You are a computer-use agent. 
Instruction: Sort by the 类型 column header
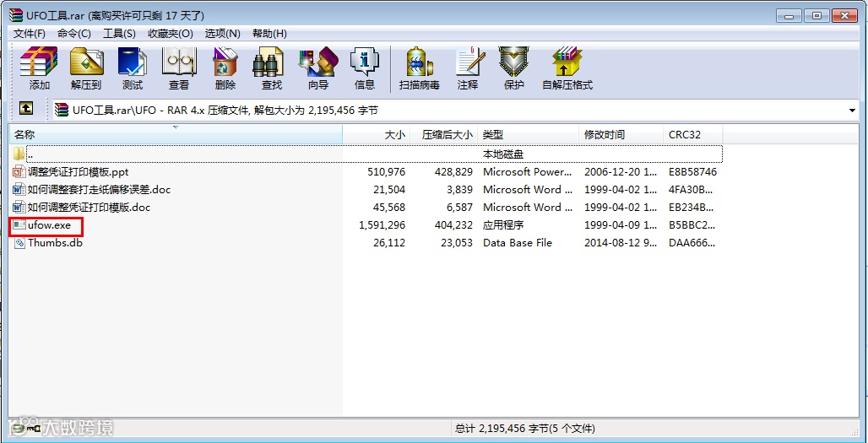tap(529, 134)
